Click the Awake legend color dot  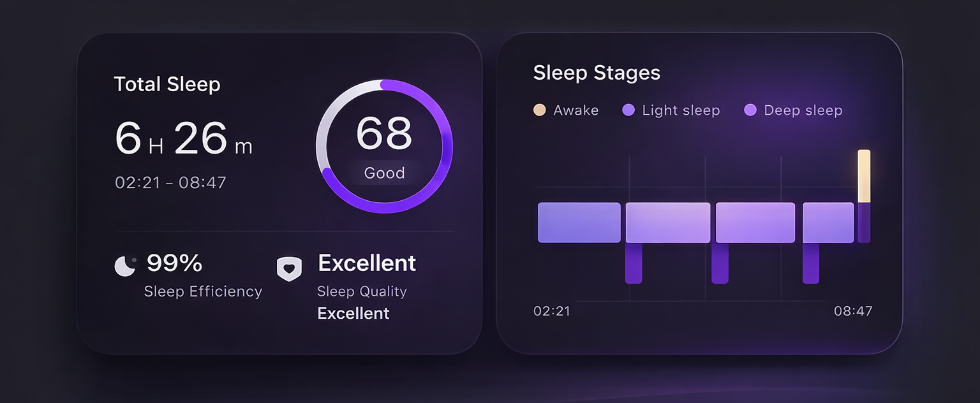[x=540, y=110]
